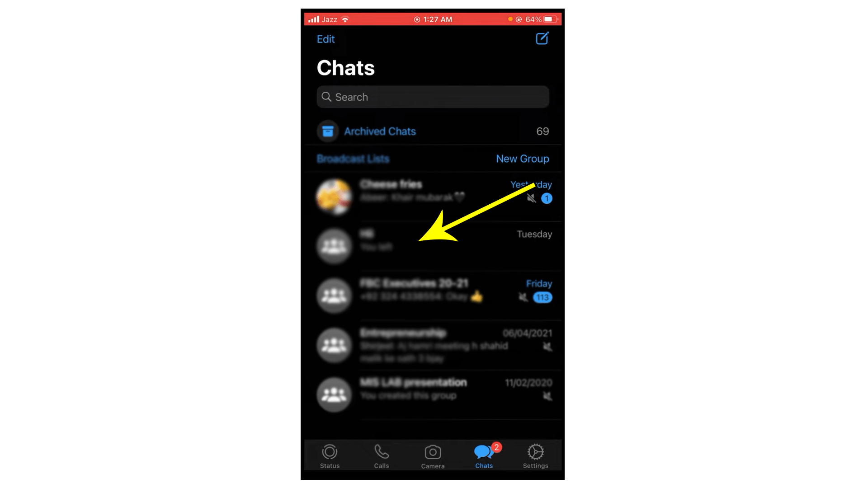
Task: Expand Broadcast Lists section
Action: click(353, 159)
